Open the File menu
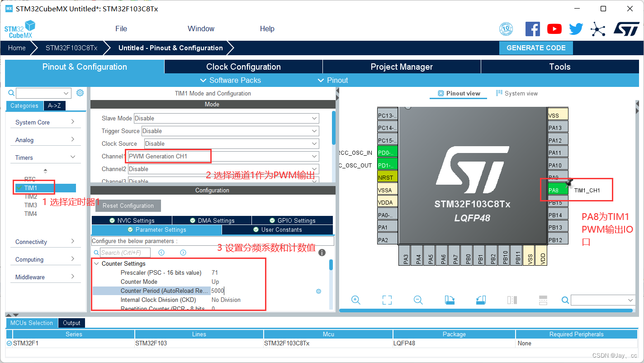The height and width of the screenshot is (363, 644). 121,29
